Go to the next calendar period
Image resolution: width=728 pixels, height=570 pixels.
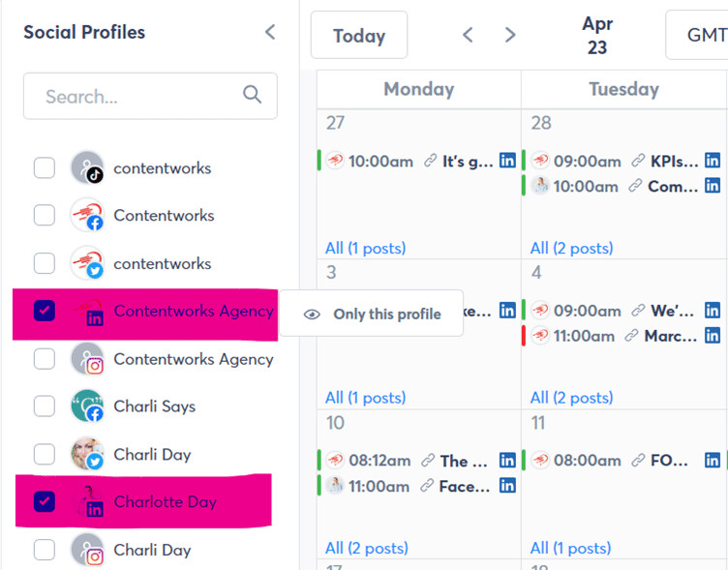510,35
